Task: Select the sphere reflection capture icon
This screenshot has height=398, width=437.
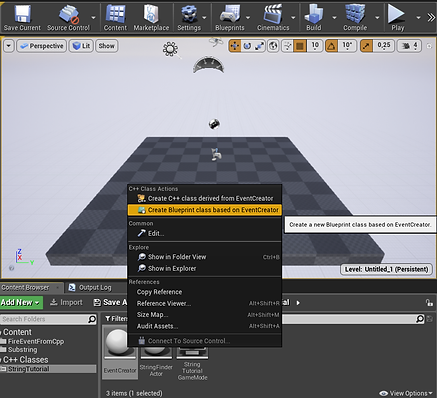Action: coord(214,124)
